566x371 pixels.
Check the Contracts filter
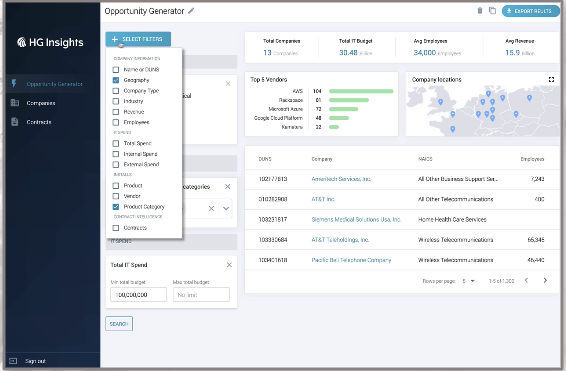(116, 228)
